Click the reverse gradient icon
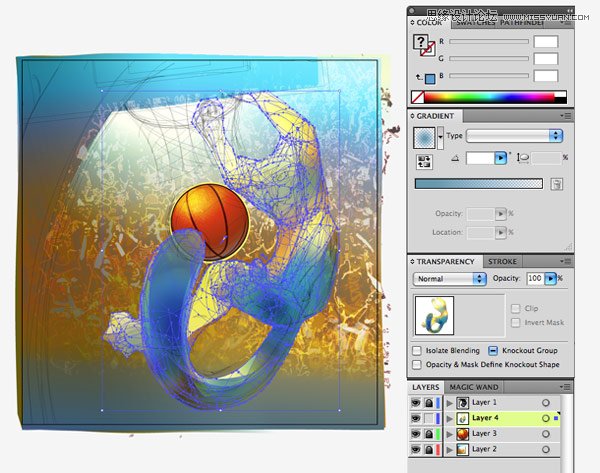600x473 pixels. tap(424, 161)
